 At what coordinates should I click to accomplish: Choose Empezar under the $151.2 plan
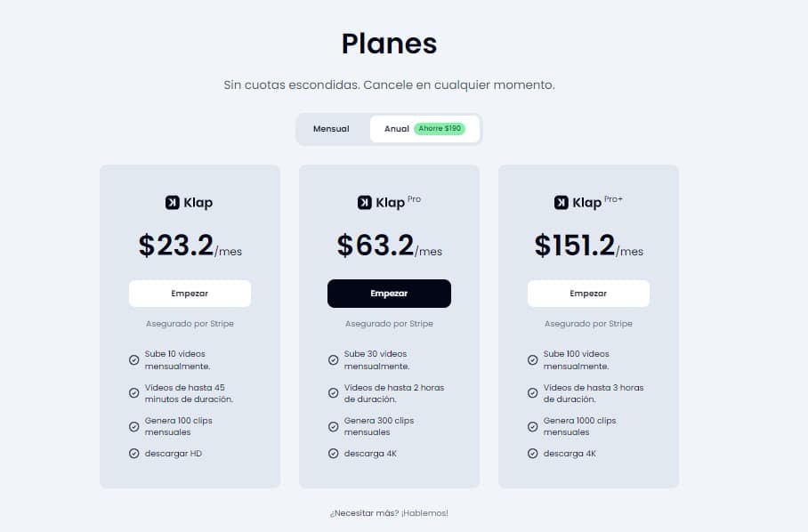[x=588, y=294]
